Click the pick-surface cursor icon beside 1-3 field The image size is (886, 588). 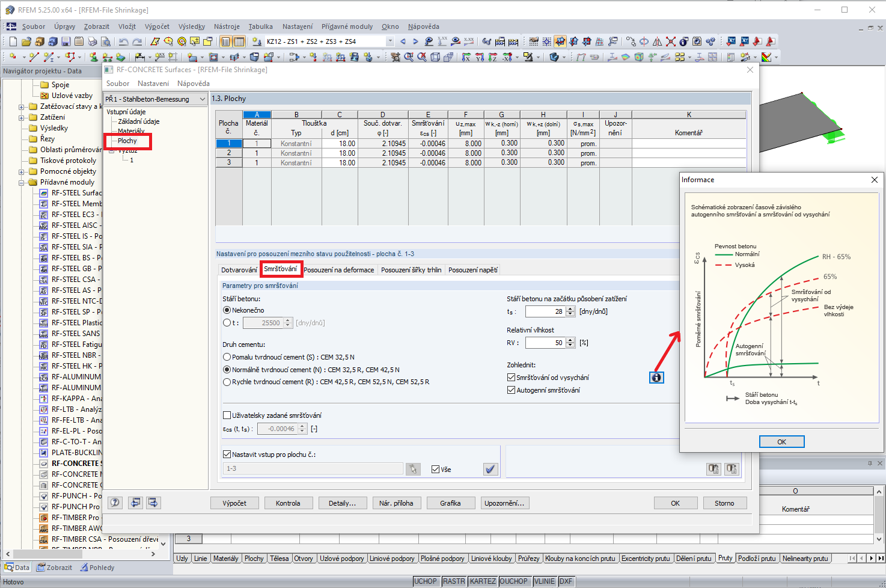click(x=413, y=469)
